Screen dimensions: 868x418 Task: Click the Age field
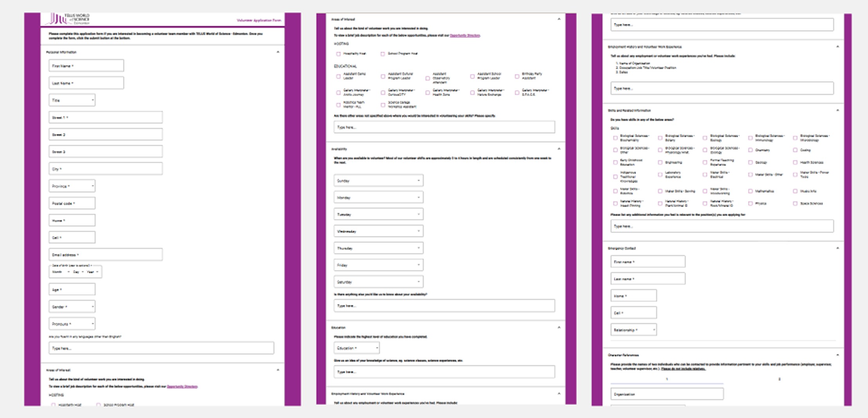pyautogui.click(x=72, y=290)
